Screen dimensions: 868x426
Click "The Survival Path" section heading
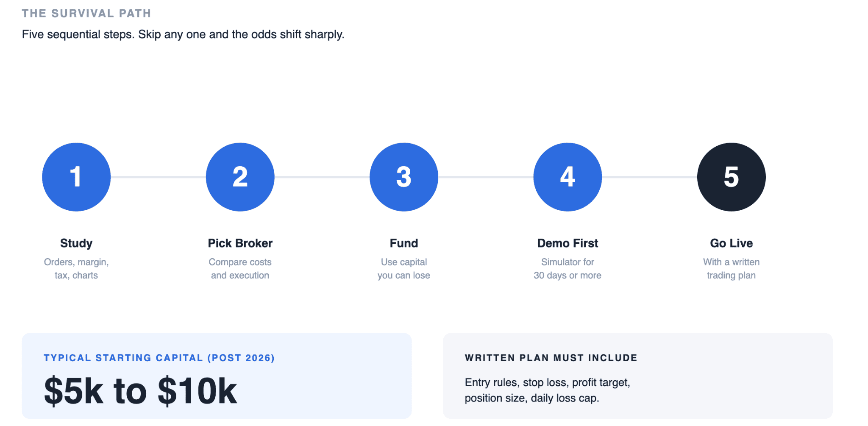pos(86,14)
